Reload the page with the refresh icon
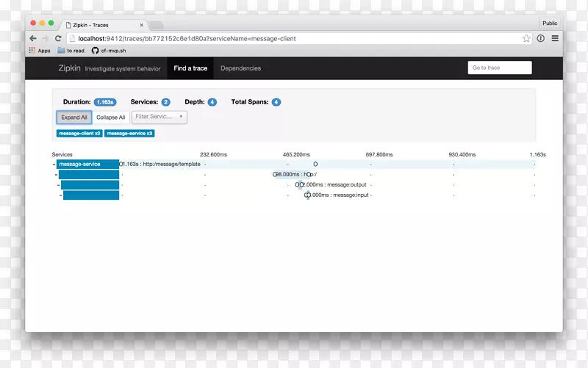 tap(58, 38)
